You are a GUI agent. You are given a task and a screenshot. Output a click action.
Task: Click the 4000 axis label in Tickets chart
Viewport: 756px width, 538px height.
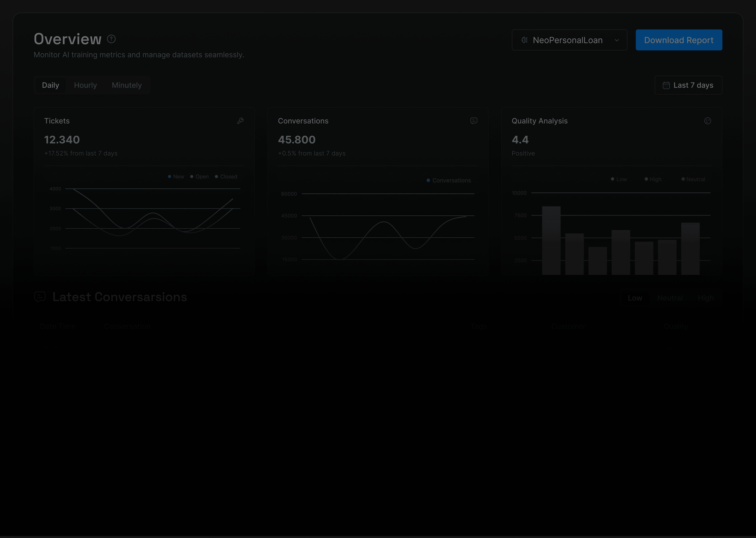(55, 189)
